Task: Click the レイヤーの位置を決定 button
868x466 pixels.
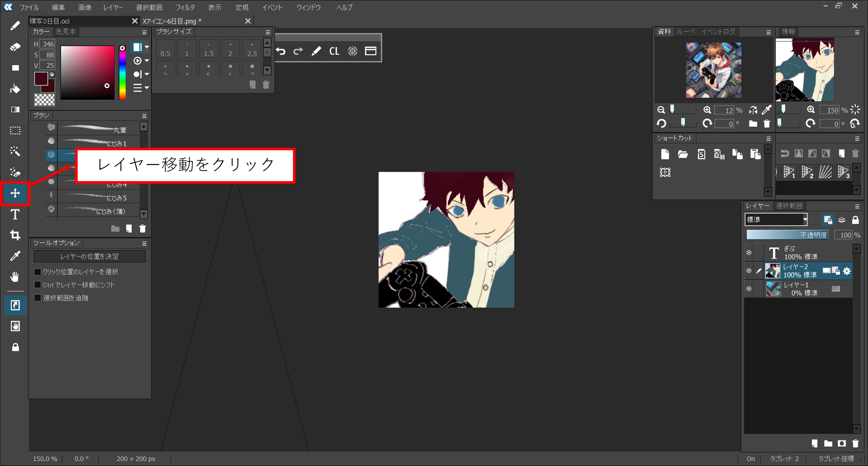Action: 89,257
